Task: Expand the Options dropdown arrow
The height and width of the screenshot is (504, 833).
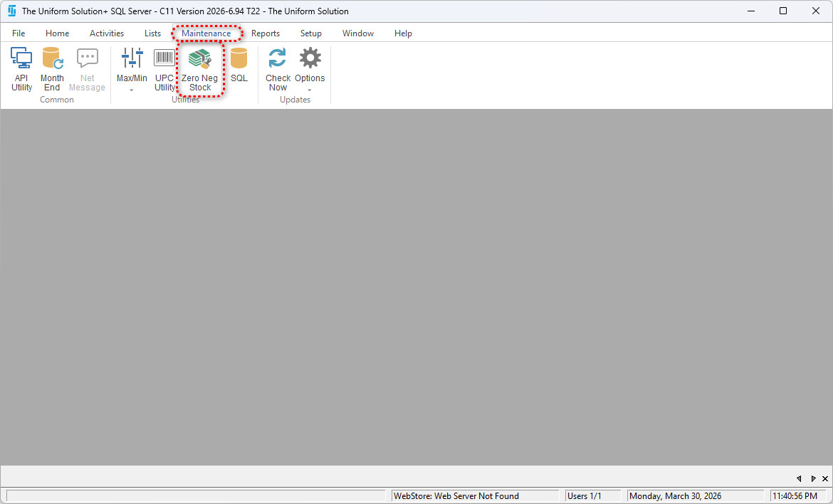Action: coord(310,90)
